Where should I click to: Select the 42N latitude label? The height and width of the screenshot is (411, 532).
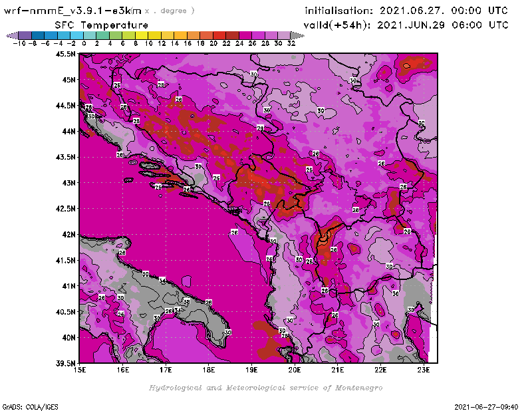pos(68,235)
